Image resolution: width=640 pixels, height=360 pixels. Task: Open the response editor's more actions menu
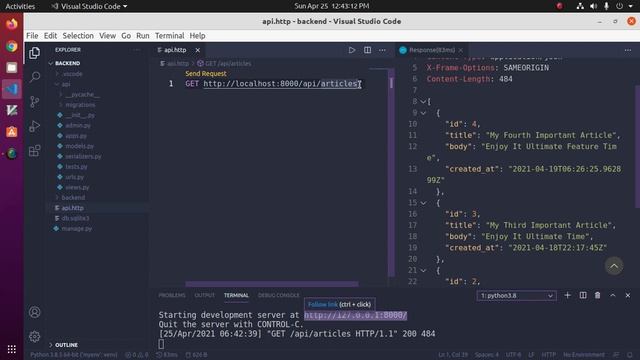tap(628, 50)
